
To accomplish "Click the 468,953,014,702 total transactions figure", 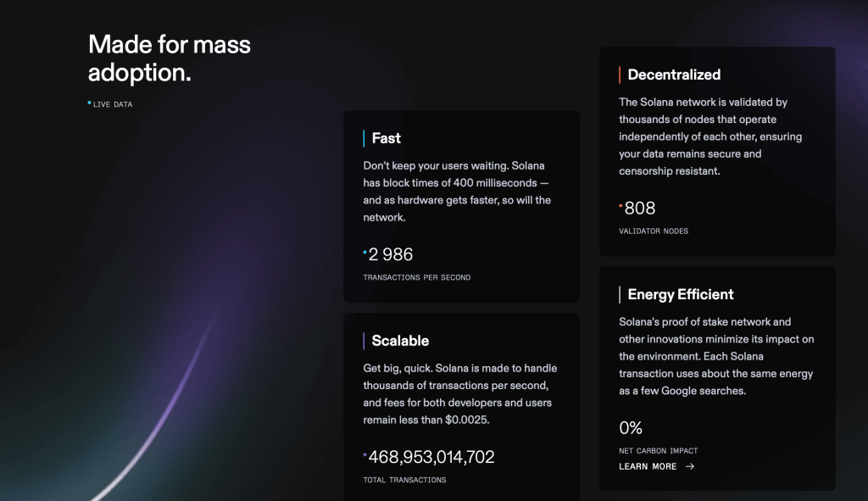I will [x=431, y=458].
